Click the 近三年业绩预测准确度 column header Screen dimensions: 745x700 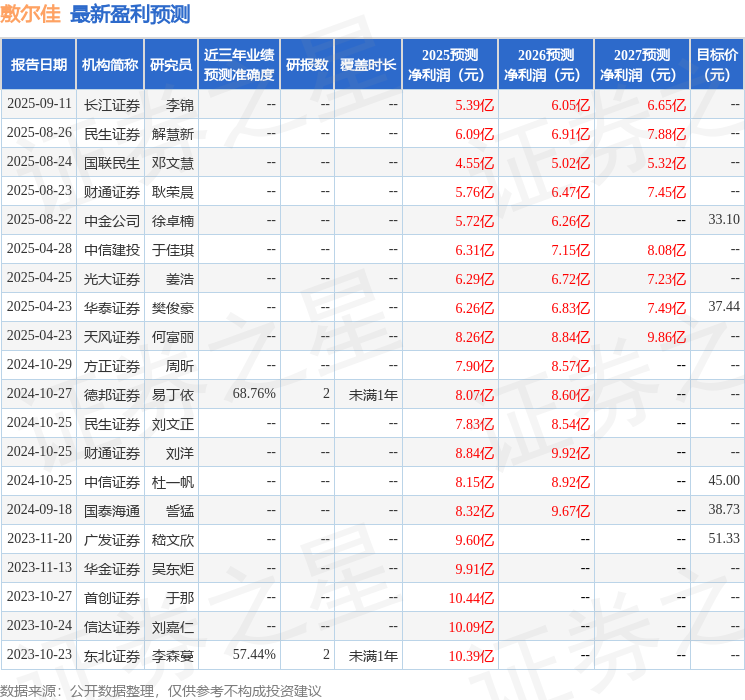[239, 64]
